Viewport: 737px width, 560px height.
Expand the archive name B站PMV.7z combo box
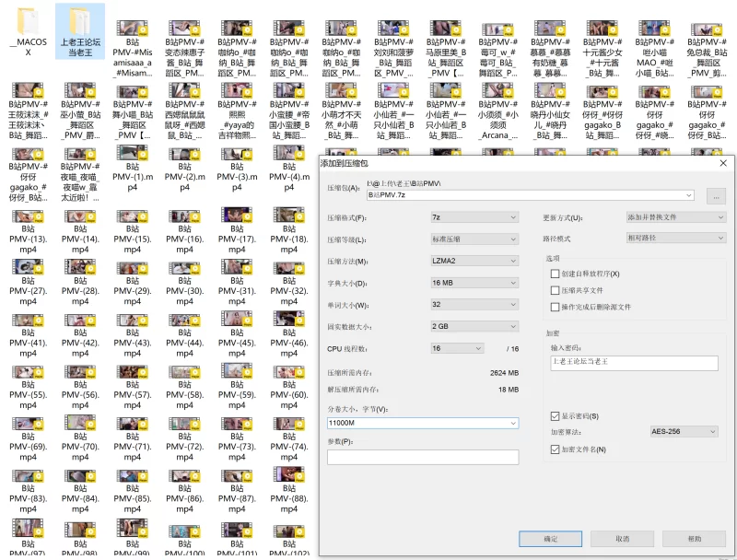coord(689,195)
